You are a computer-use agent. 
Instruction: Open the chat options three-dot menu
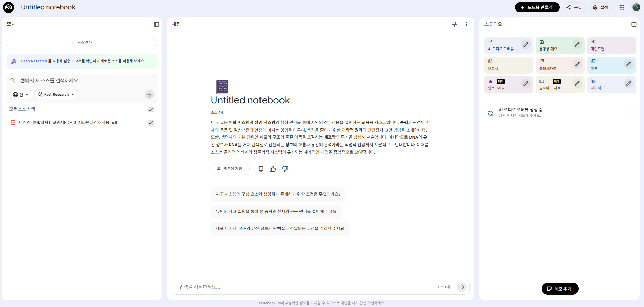pyautogui.click(x=466, y=24)
